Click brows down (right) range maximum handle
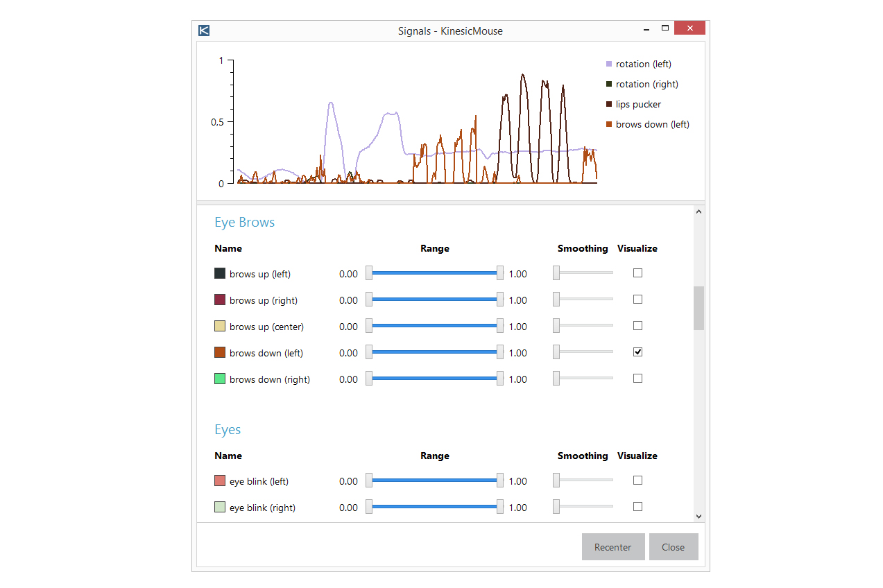The image size is (883, 588). 500,379
